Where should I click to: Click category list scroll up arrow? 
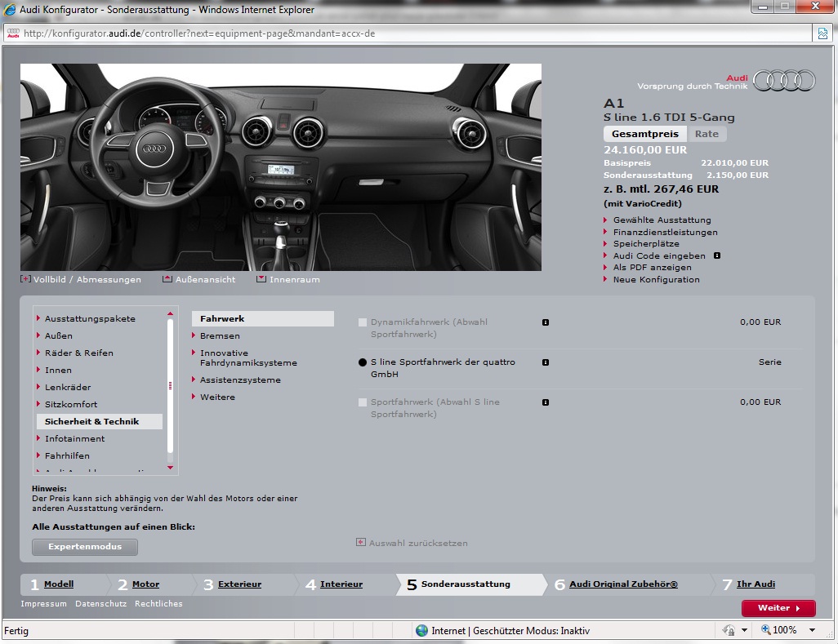click(x=170, y=313)
